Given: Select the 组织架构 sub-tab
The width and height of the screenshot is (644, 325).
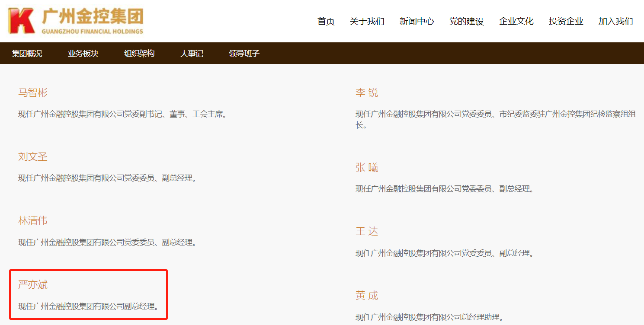Looking at the screenshot, I should 139,54.
